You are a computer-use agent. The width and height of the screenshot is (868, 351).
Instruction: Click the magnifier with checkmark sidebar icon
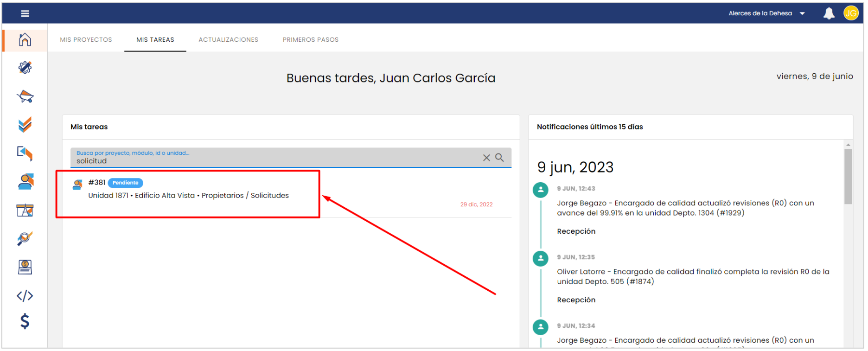coord(25,238)
